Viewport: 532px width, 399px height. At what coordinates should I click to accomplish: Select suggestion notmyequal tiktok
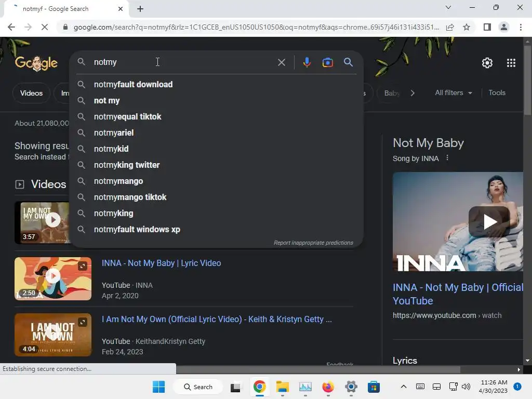click(217, 116)
